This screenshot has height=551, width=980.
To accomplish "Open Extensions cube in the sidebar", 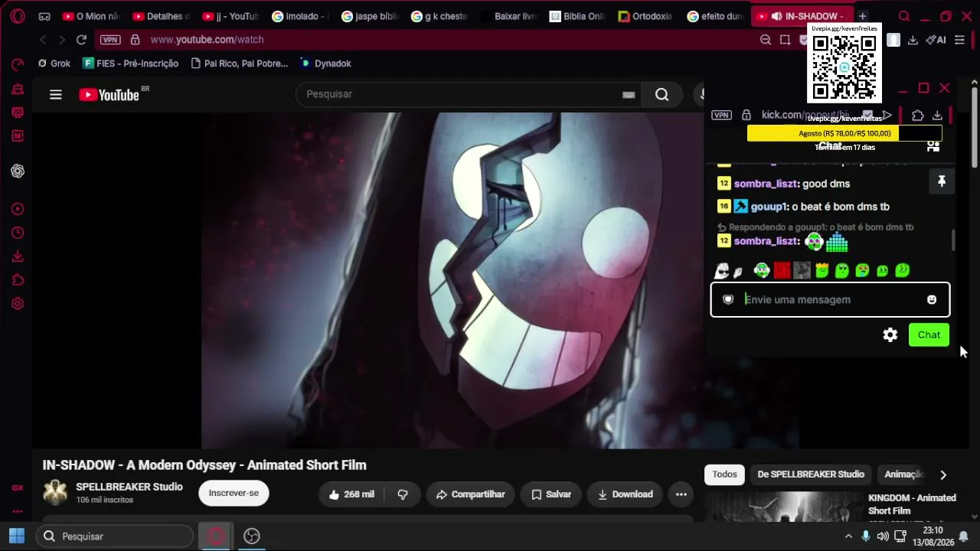I will point(18,280).
